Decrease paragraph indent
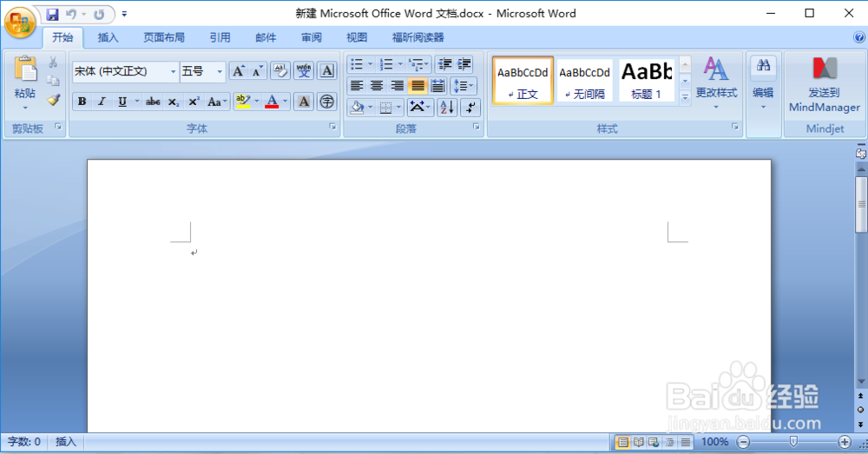Viewport: 868px width, 454px height. pos(444,64)
